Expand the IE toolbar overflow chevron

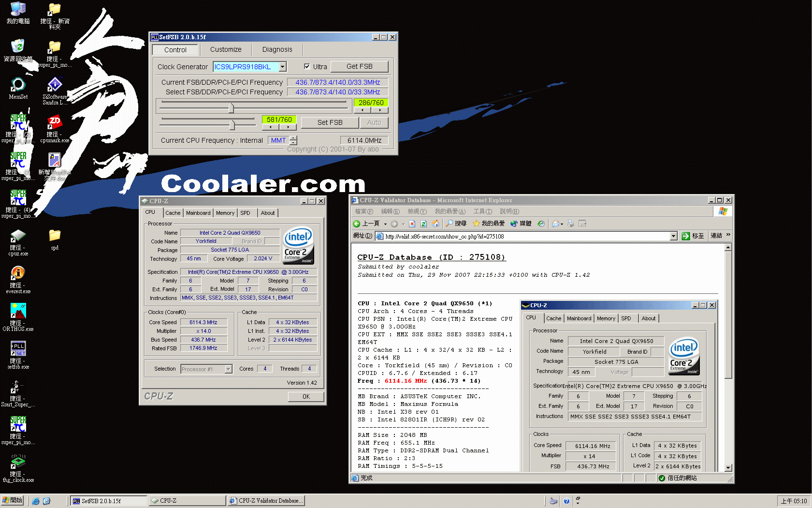pyautogui.click(x=728, y=235)
